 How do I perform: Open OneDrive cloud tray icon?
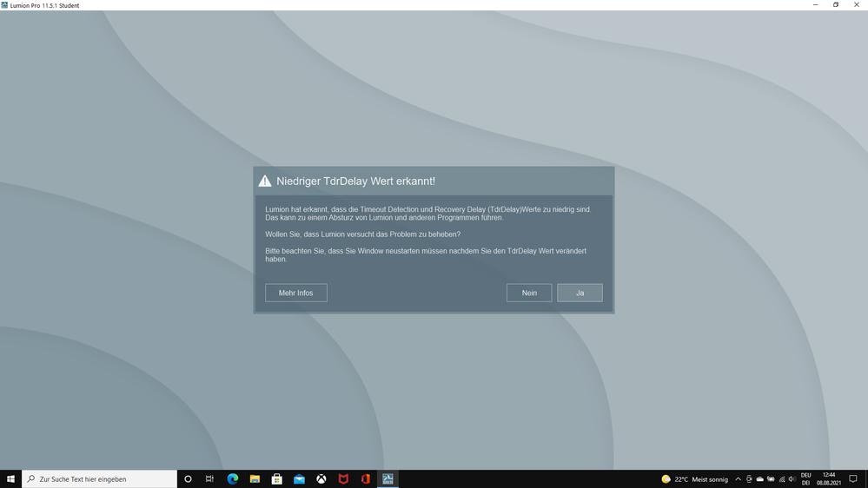pos(760,479)
